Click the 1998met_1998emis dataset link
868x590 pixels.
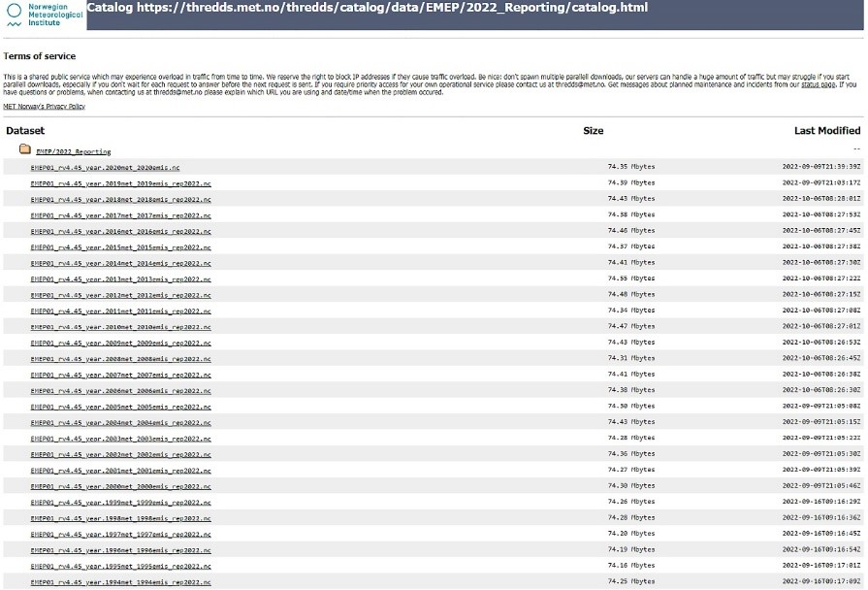click(x=120, y=518)
